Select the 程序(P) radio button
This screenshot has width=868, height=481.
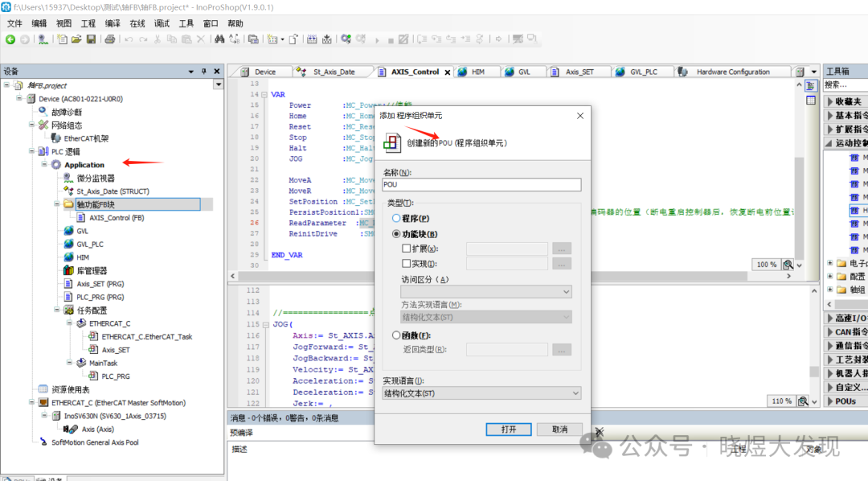396,219
